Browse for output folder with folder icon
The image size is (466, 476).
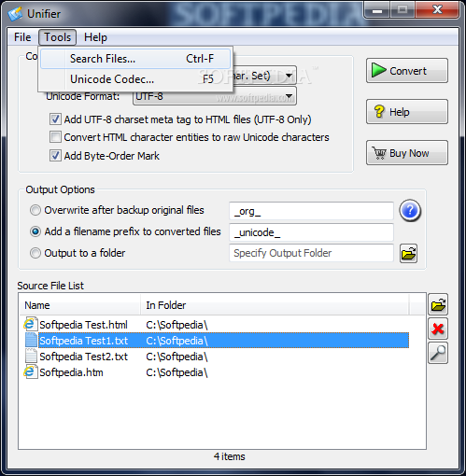[x=408, y=253]
